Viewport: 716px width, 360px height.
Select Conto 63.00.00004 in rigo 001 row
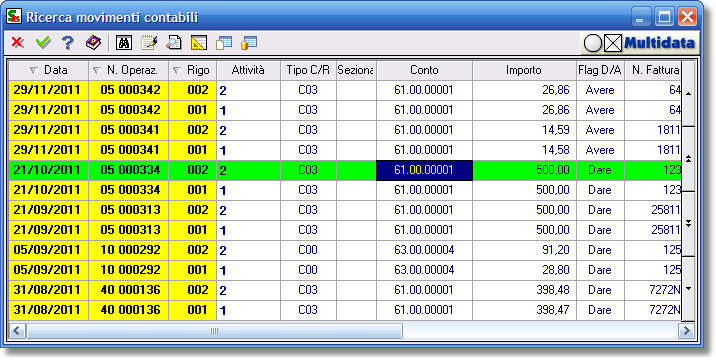[424, 270]
